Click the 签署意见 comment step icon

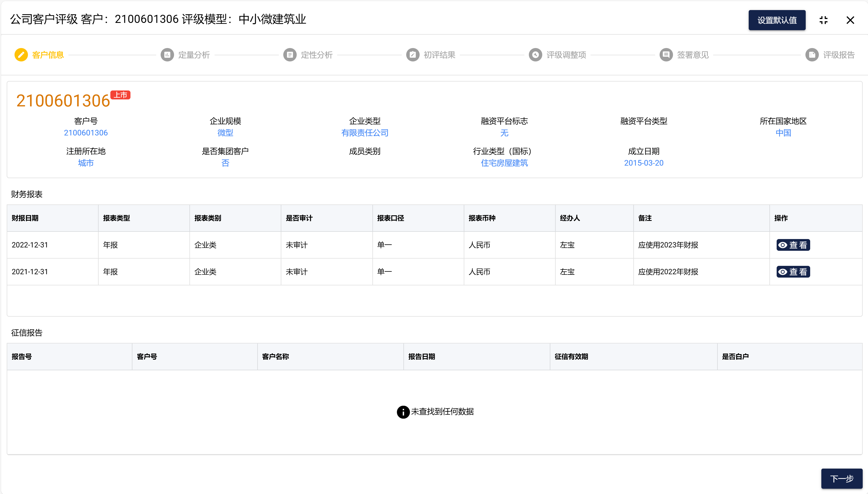coord(666,55)
